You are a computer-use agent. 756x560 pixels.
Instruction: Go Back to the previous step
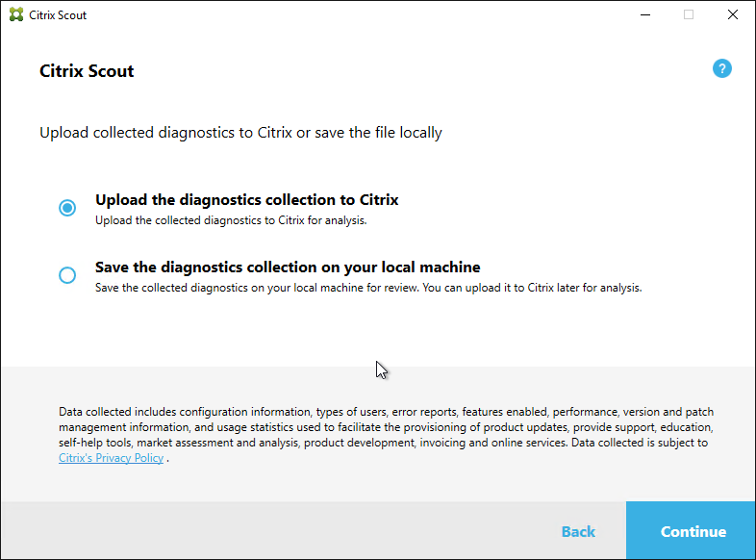578,531
